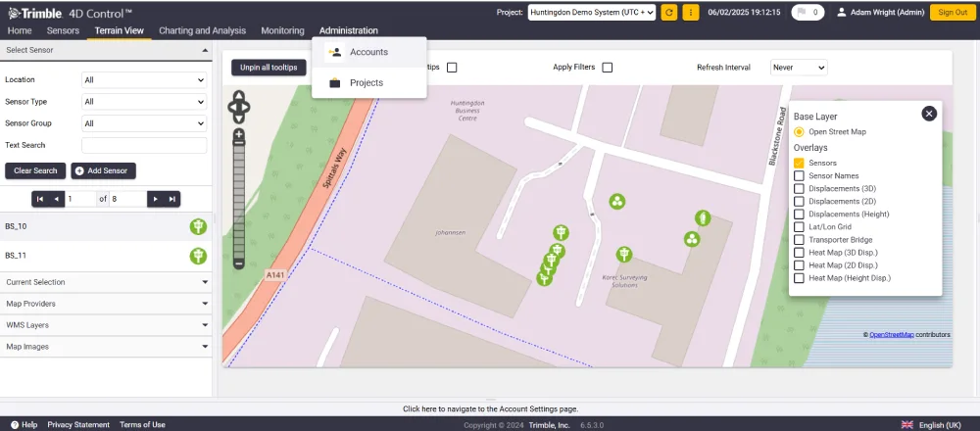This screenshot has height=431, width=980.
Task: Click the alarm flag counter icon
Action: (808, 13)
